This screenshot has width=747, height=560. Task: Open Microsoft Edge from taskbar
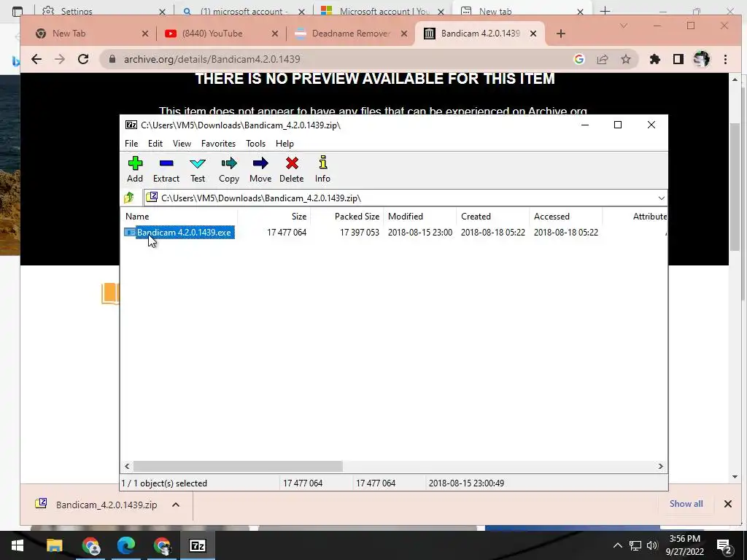[126, 545]
